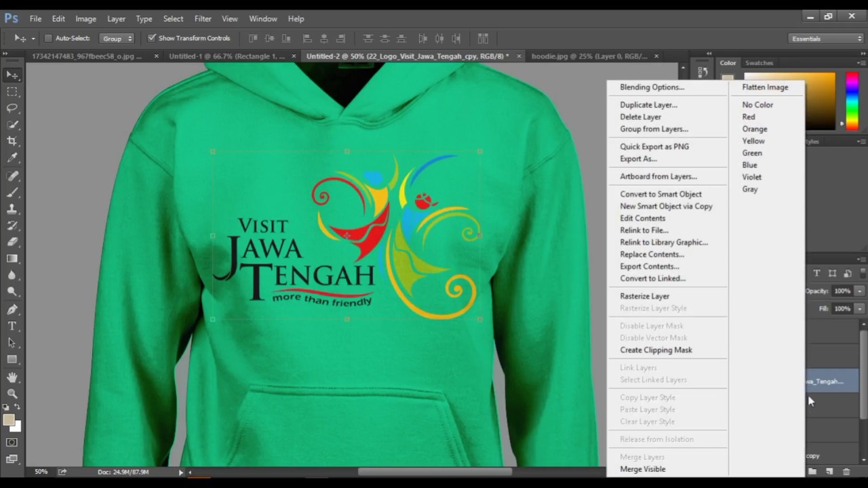This screenshot has width=868, height=488.
Task: Click the Delete layer trash icon
Action: [x=846, y=471]
